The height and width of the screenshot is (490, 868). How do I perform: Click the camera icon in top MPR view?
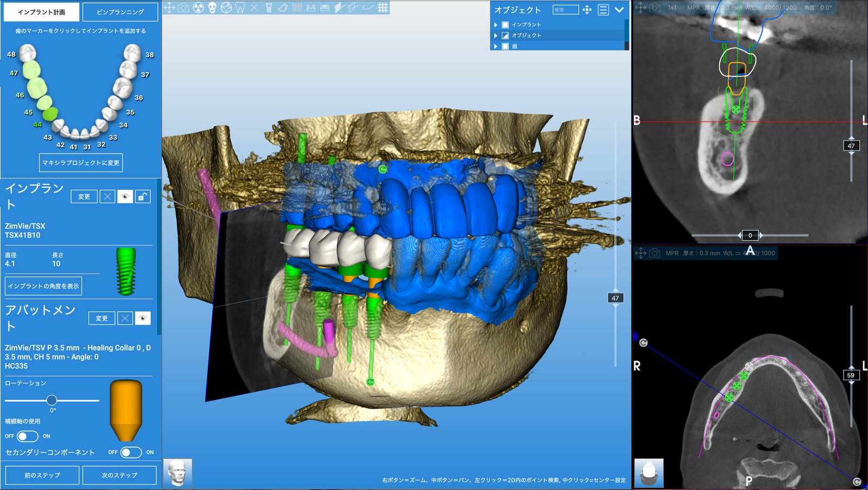(x=655, y=8)
